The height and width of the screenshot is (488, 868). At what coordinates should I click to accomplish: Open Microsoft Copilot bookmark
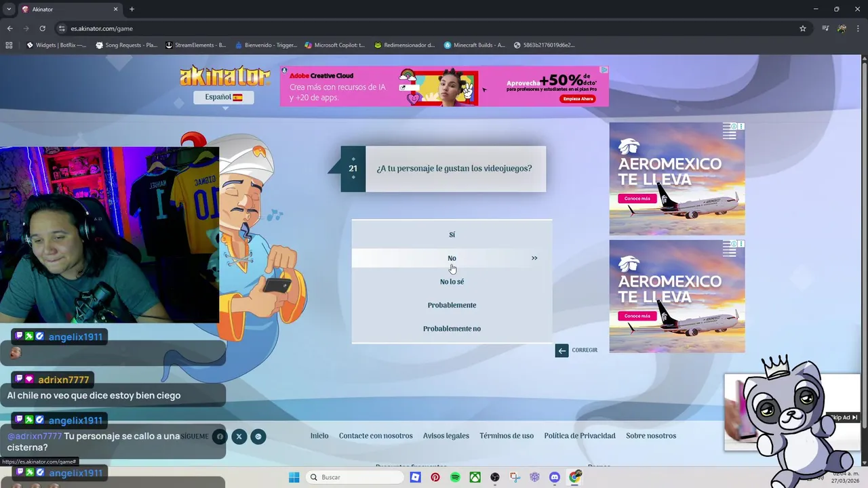(x=335, y=45)
